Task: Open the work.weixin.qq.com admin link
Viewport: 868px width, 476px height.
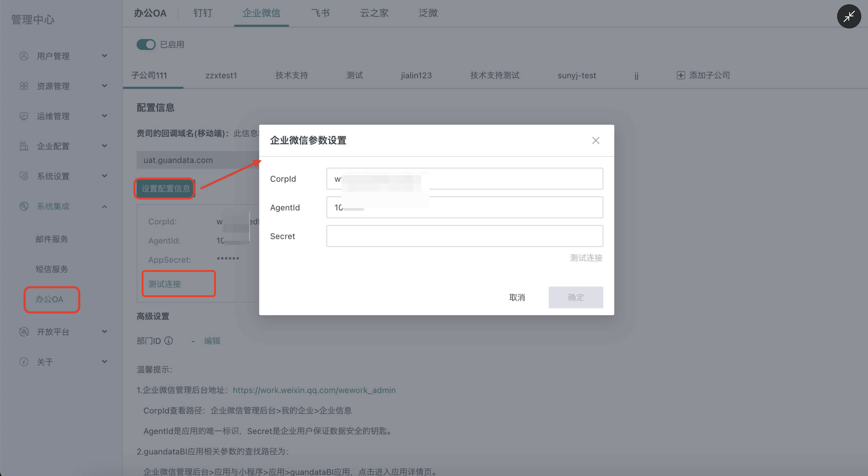Action: coord(314,390)
